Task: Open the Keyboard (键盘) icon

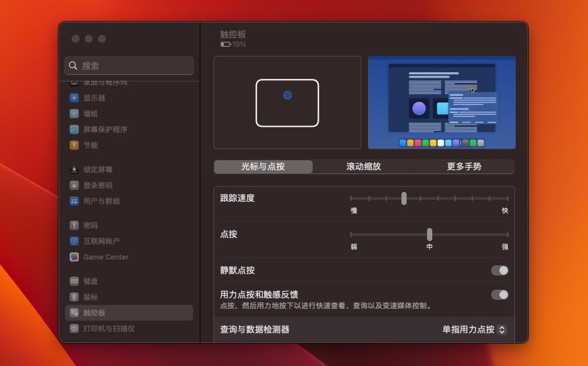Action: tap(74, 281)
